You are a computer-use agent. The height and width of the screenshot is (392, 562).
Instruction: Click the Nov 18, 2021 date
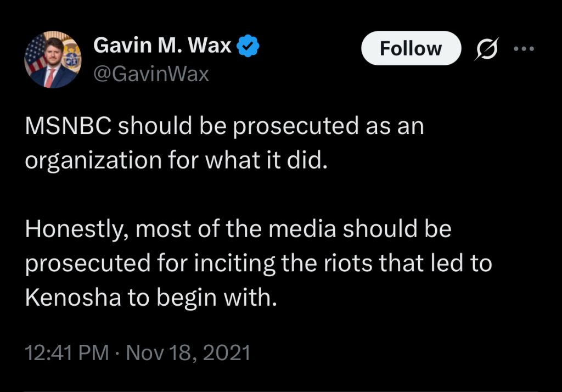click(188, 352)
